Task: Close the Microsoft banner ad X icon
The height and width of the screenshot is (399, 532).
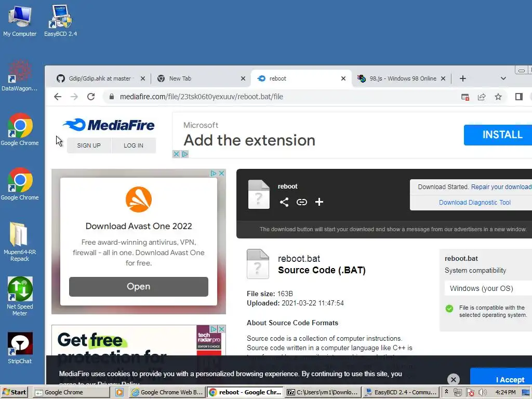Action: point(176,154)
